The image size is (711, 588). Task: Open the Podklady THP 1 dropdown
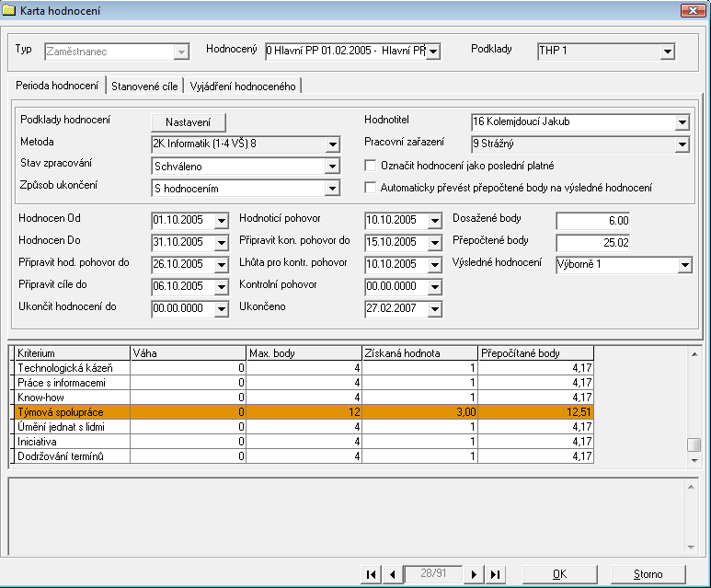click(667, 52)
